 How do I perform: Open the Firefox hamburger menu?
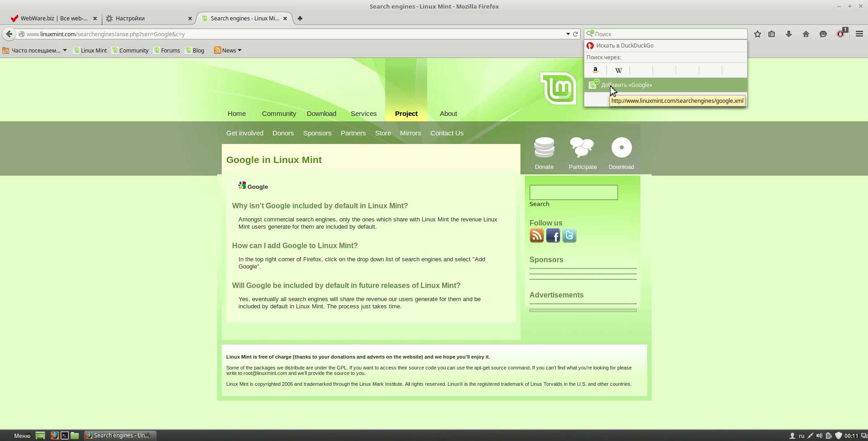(859, 34)
